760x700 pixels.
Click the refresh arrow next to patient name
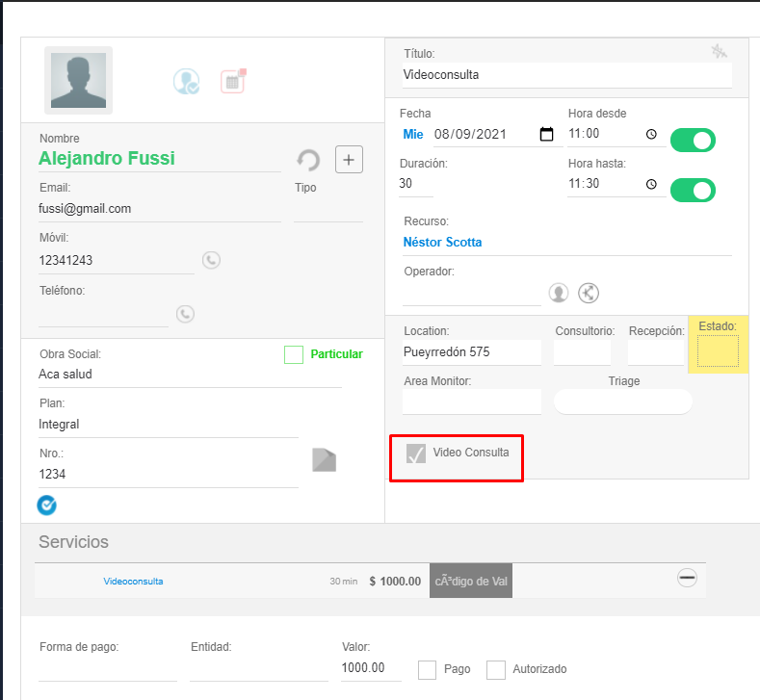[308, 160]
